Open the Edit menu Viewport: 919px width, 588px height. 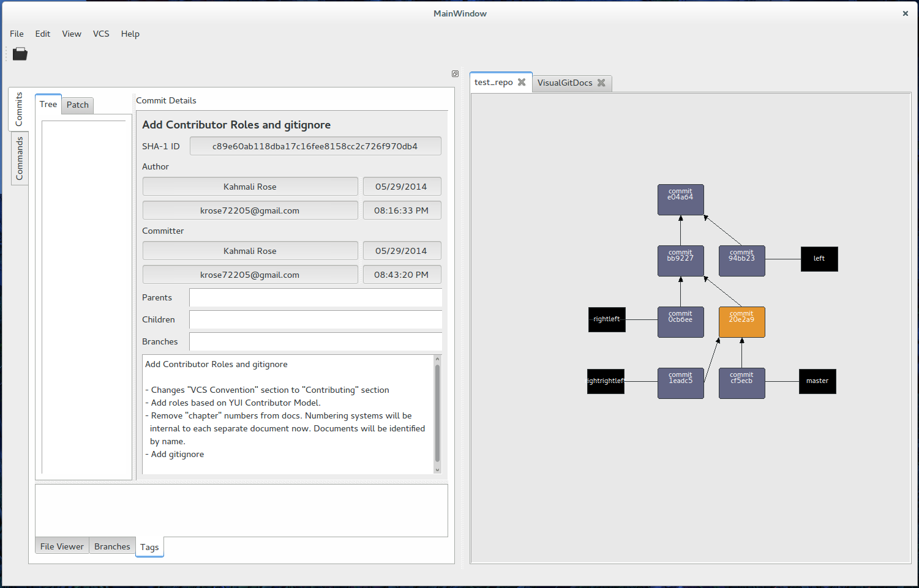[x=42, y=34]
